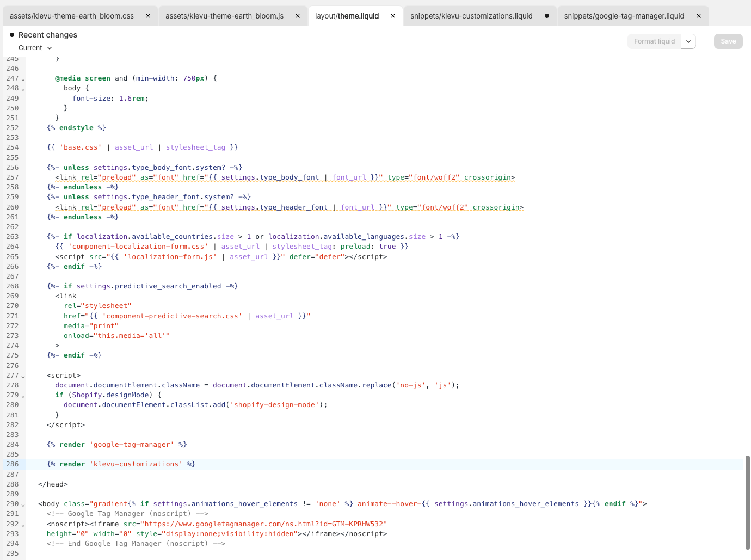Screen dimensions: 751x560
Task: Click 'localization-form.js' string in code
Action: [170, 257]
